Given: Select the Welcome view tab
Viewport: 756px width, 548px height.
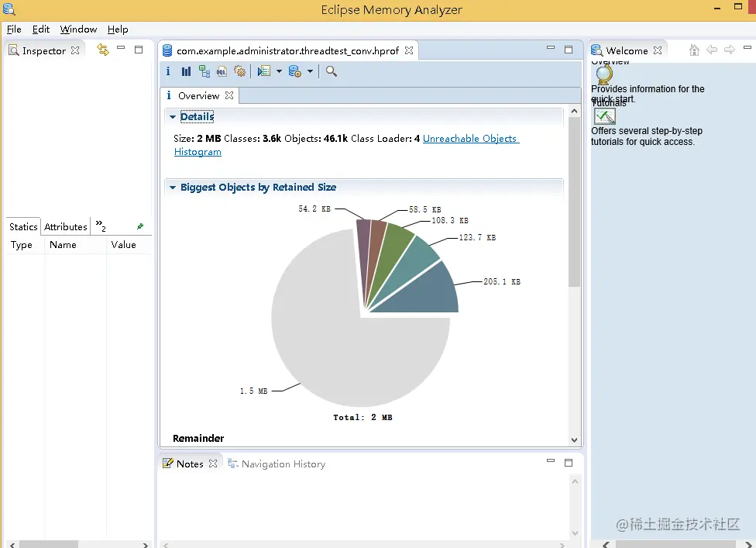Looking at the screenshot, I should [627, 50].
